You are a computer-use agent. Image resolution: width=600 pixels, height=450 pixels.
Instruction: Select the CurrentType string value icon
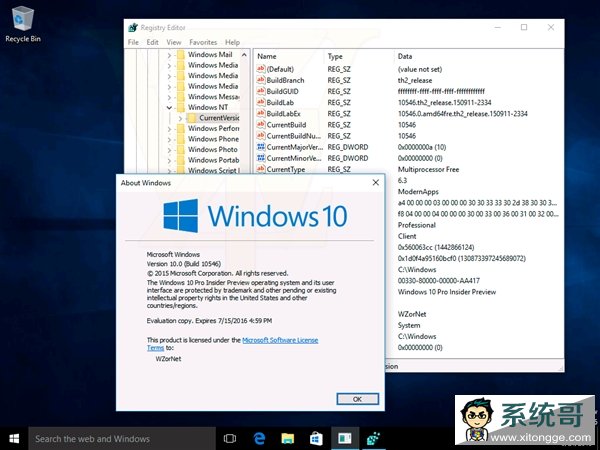click(261, 169)
